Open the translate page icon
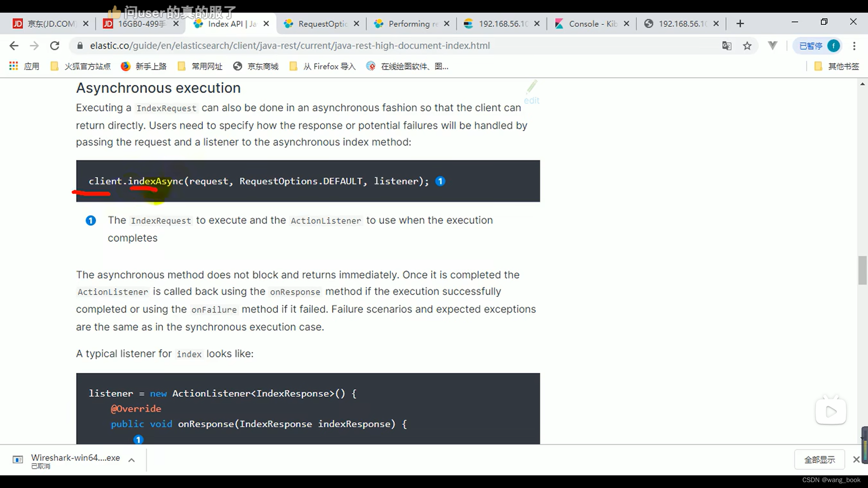 pos(726,46)
